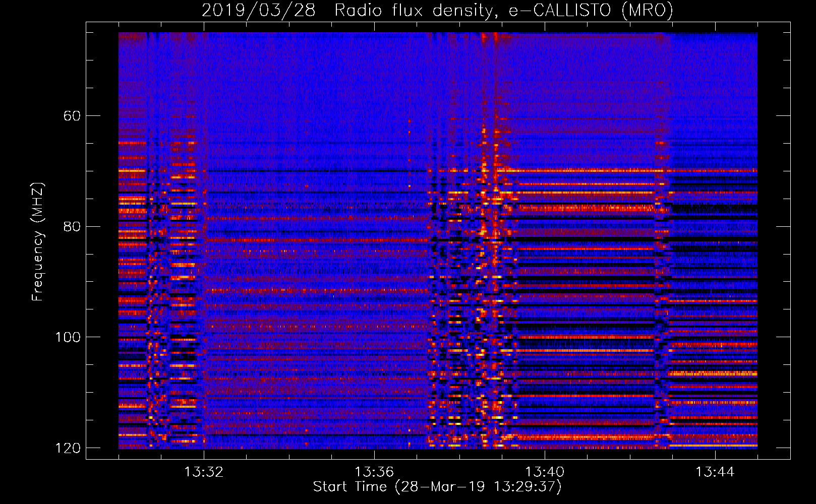Screen dimensions: 816x504
Task: Click the 120 frequency tick label
Action: [68, 448]
